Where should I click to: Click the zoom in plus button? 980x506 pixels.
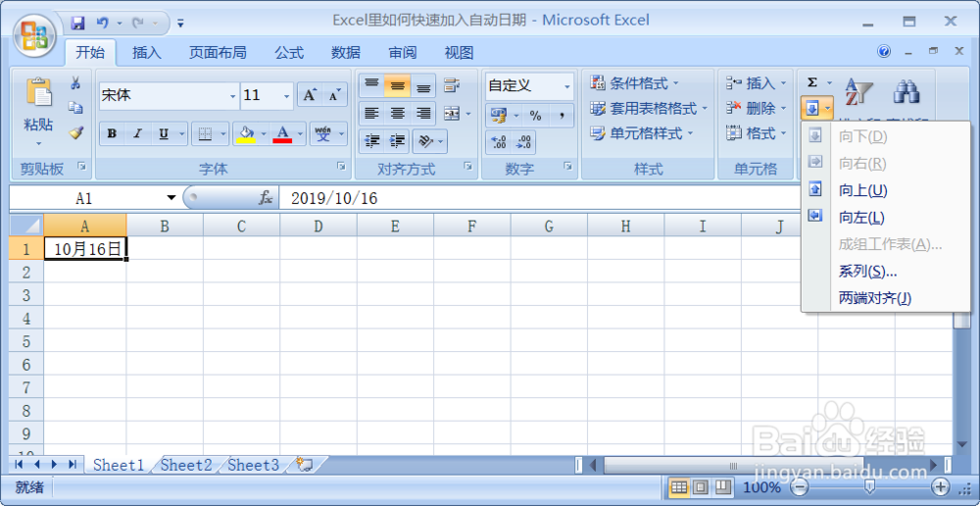click(940, 486)
